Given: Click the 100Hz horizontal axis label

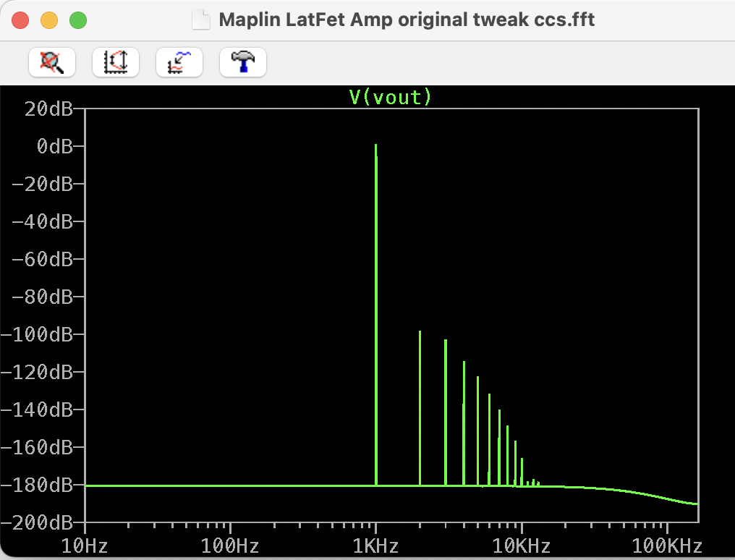Looking at the screenshot, I should coord(230,546).
